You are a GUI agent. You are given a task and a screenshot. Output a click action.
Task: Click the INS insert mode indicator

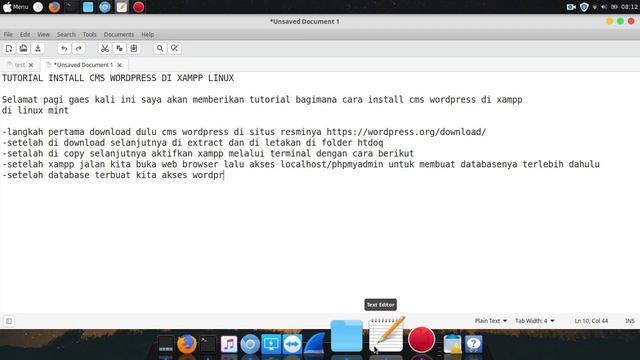pos(630,321)
